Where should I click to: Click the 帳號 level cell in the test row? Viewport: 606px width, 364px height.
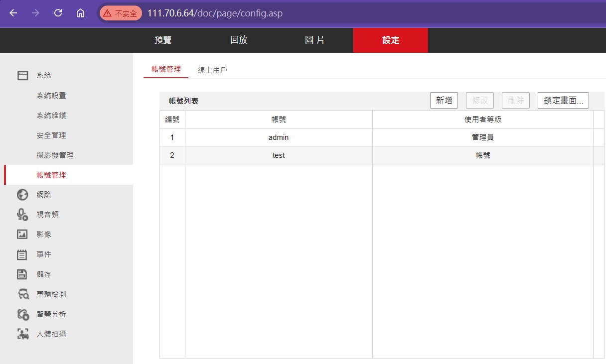click(483, 155)
